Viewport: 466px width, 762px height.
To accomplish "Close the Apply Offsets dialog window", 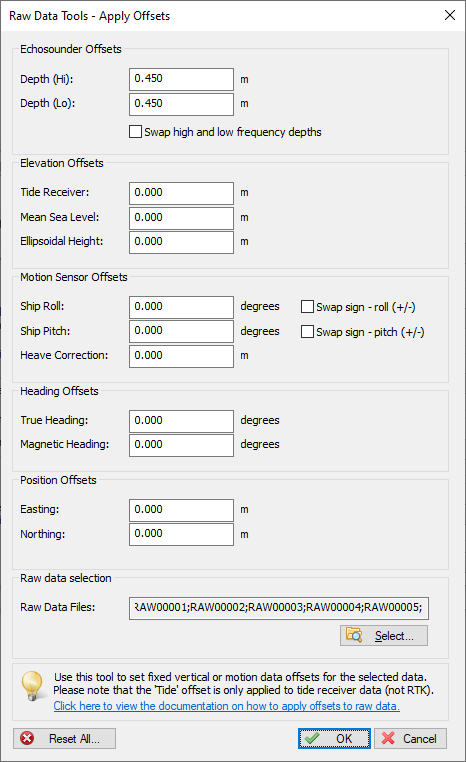I will click(450, 15).
